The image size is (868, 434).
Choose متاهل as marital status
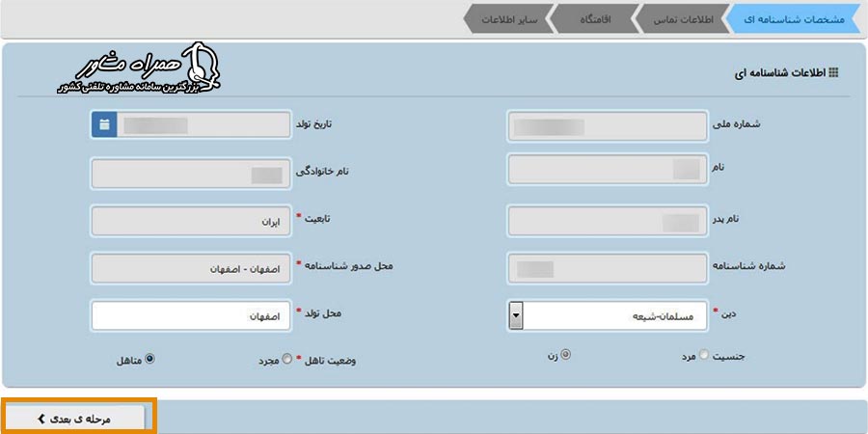click(x=149, y=359)
